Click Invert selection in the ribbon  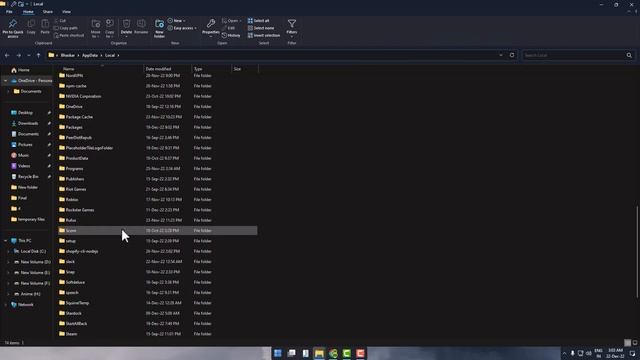pos(264,36)
